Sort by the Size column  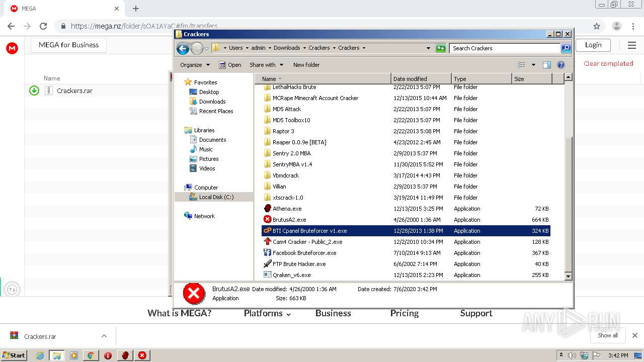(532, 79)
